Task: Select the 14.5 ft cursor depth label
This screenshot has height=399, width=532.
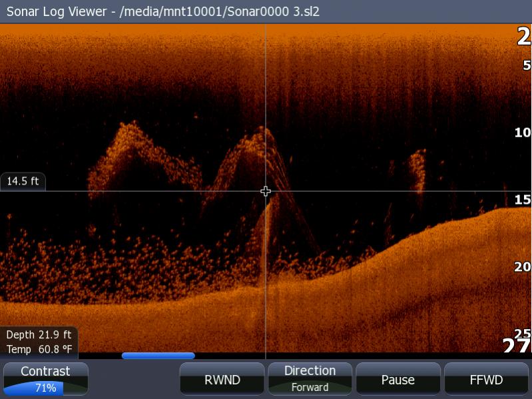Action: 23,181
